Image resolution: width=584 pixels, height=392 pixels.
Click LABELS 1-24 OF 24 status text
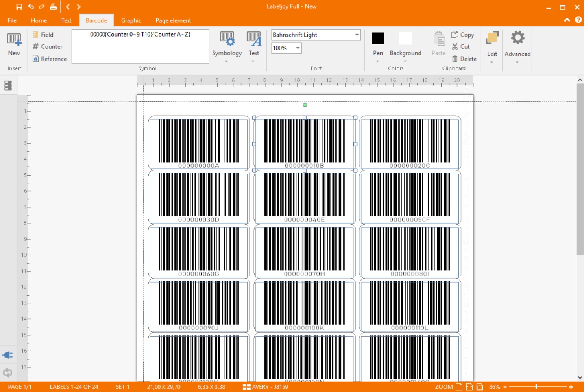74,387
